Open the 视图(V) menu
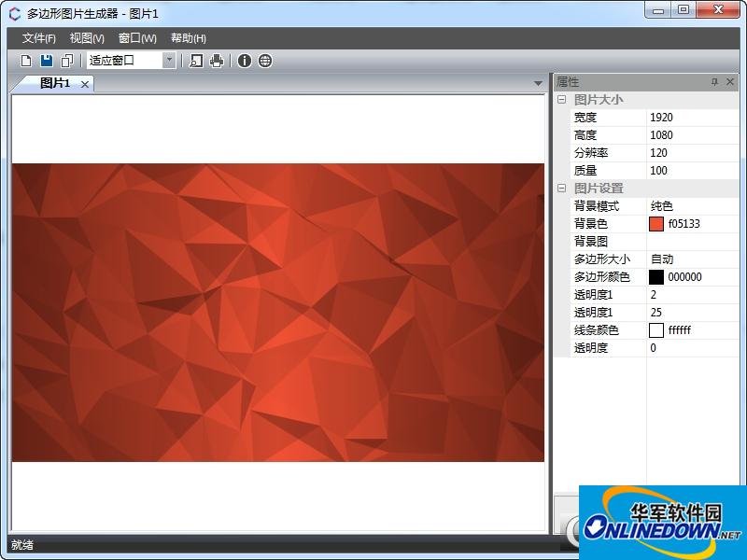This screenshot has height=560, width=747. click(x=87, y=38)
